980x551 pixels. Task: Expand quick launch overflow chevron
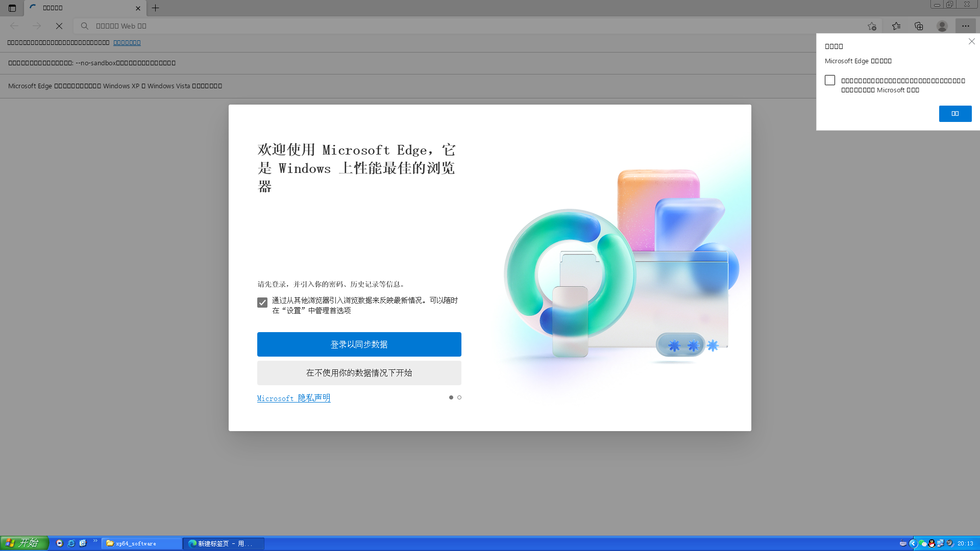pyautogui.click(x=95, y=541)
